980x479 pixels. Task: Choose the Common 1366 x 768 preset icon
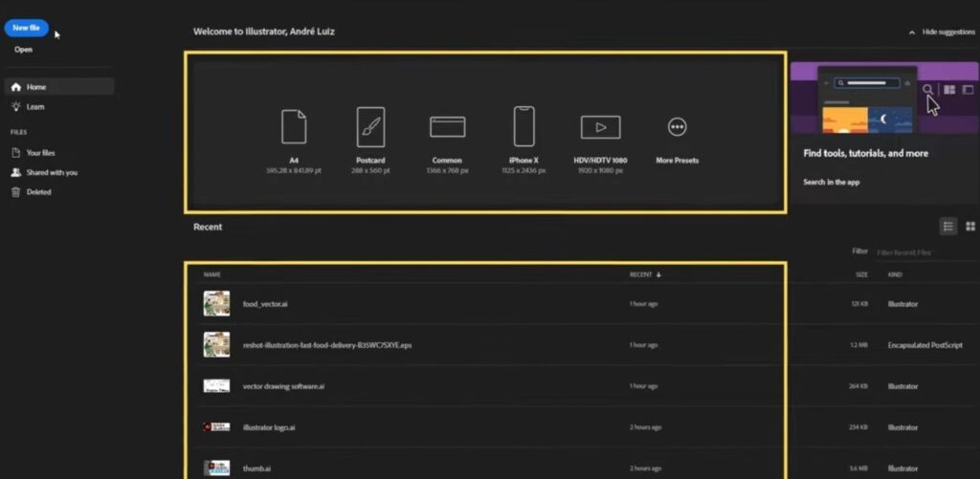coord(448,127)
